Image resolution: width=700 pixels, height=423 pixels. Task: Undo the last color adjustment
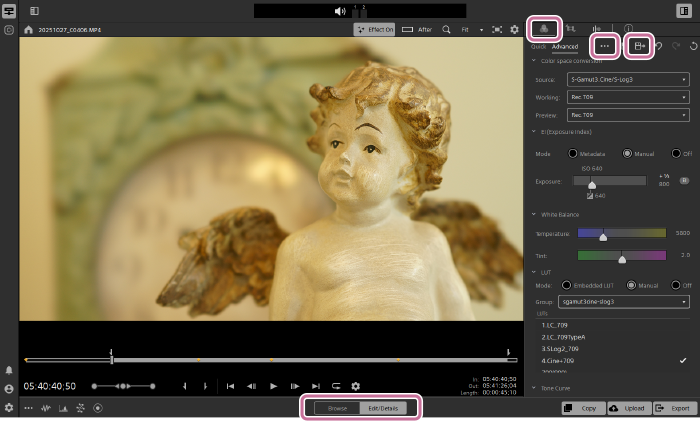click(x=659, y=46)
